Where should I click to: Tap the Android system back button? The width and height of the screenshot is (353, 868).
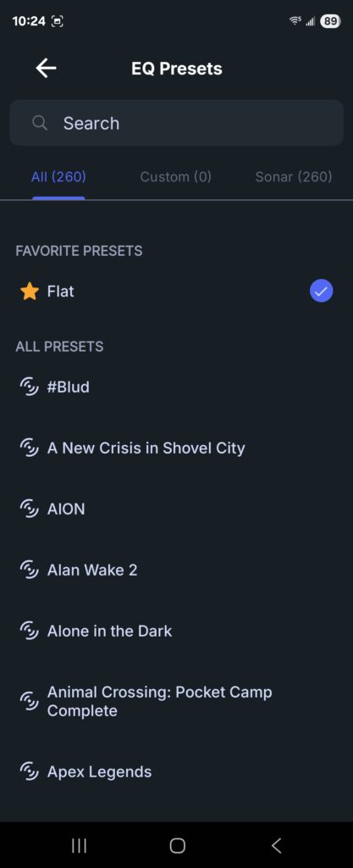click(276, 845)
